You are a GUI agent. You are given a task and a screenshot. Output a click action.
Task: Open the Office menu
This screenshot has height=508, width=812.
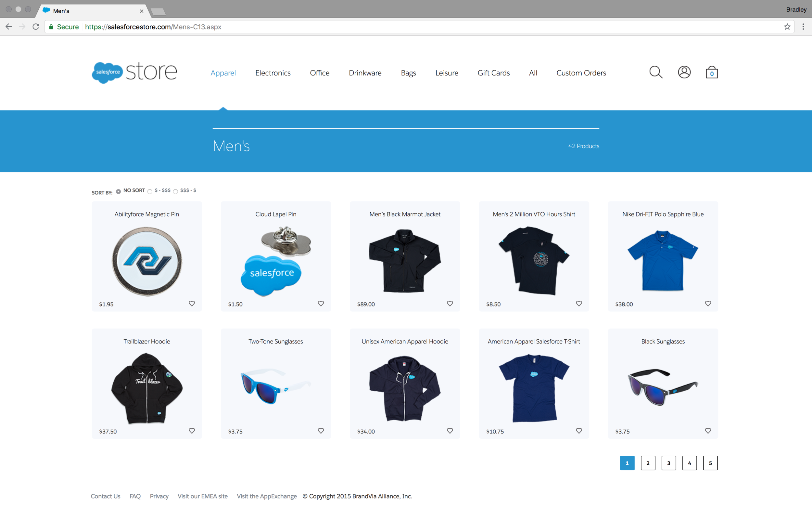pyautogui.click(x=320, y=73)
